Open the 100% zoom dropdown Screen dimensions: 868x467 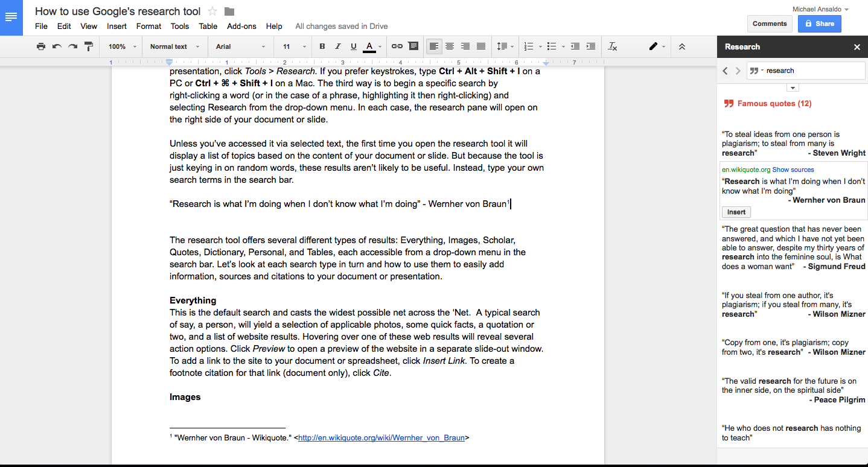123,46
